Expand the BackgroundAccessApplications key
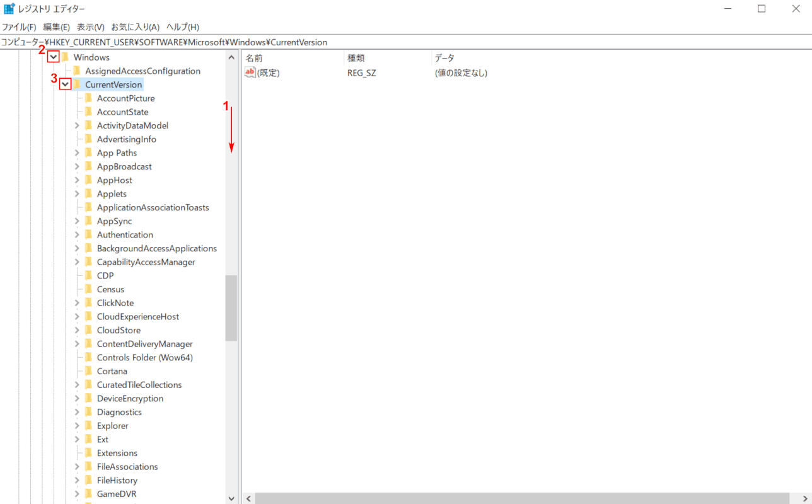Viewport: 812px width, 504px height. coord(77,248)
